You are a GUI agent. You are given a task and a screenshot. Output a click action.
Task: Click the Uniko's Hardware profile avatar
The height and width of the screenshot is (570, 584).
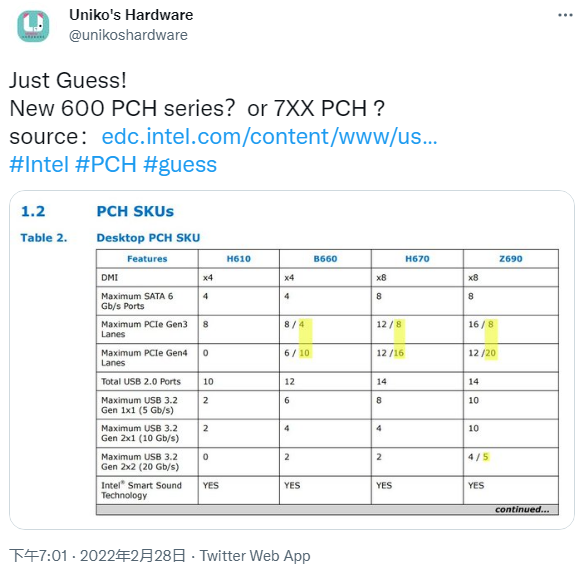pos(33,26)
